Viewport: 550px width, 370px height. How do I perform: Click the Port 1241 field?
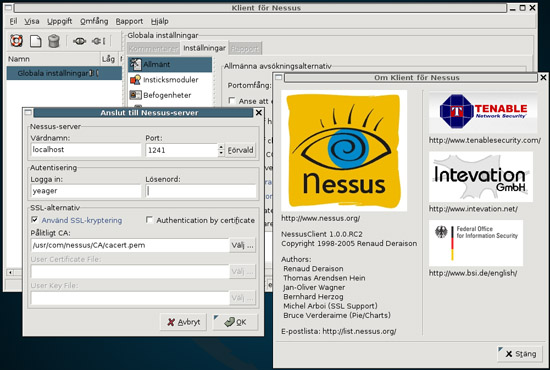pyautogui.click(x=182, y=150)
